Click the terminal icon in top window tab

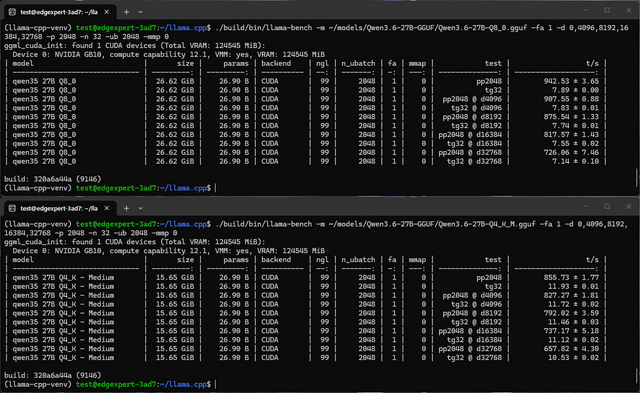12,12
